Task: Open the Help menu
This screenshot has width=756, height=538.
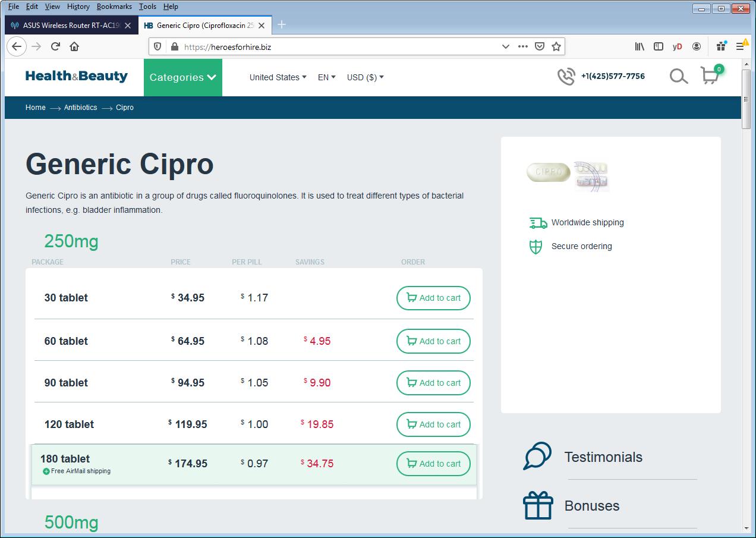Action: click(171, 7)
